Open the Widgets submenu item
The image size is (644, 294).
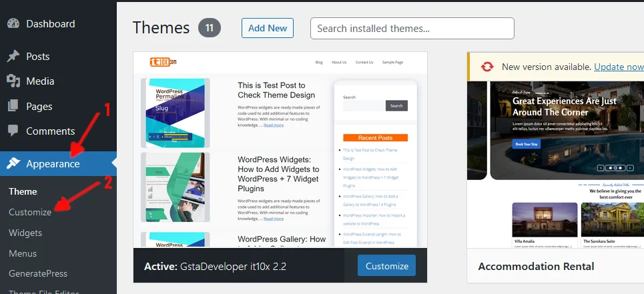tap(25, 233)
